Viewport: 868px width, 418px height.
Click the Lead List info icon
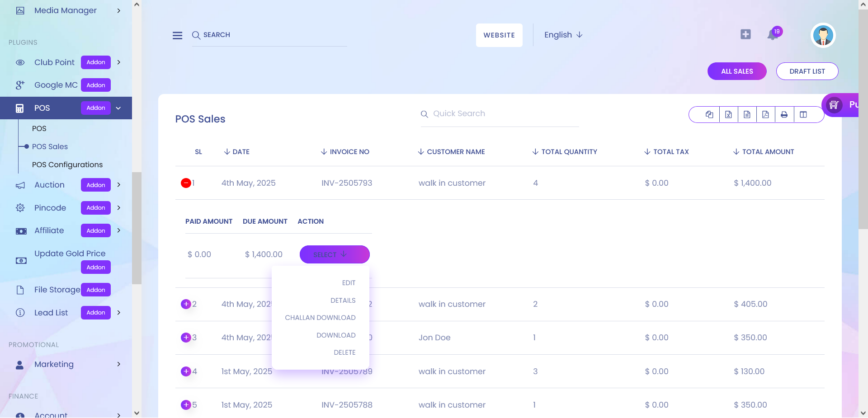click(x=20, y=313)
